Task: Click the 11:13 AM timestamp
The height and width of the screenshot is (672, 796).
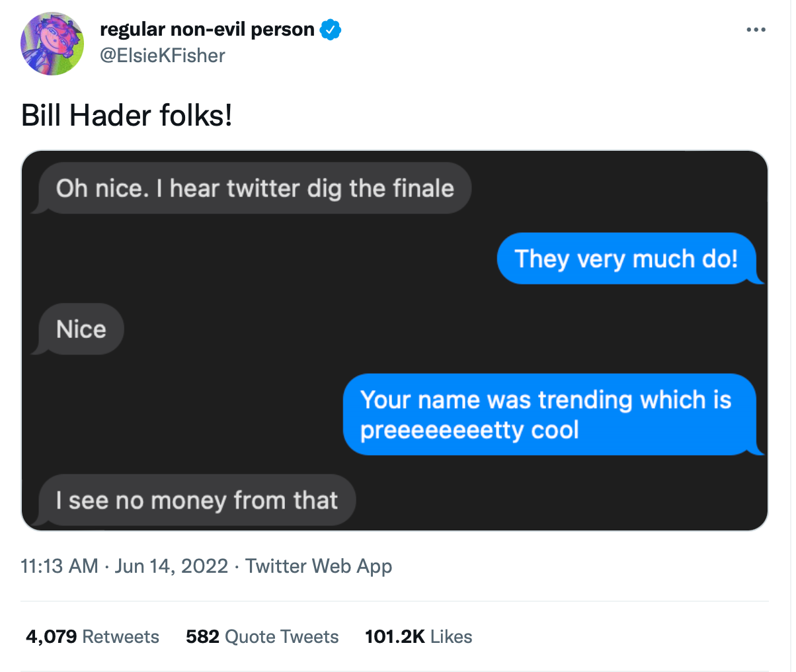Action: click(x=60, y=566)
